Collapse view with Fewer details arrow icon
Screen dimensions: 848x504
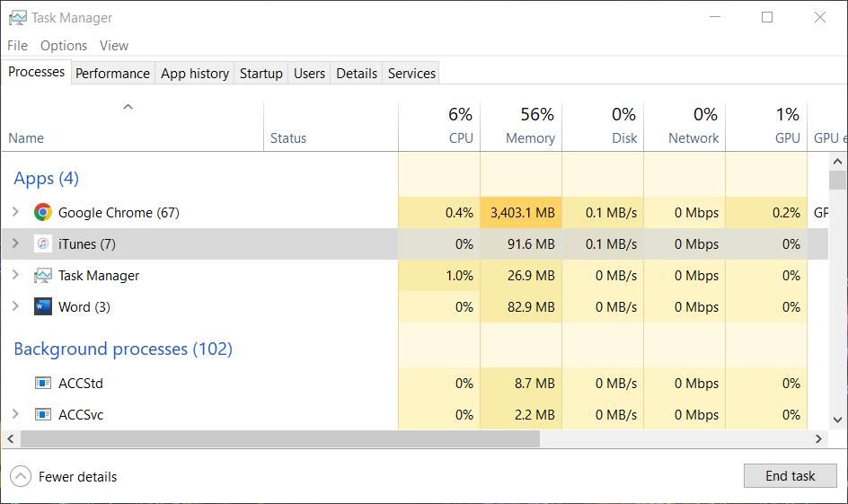(20, 477)
